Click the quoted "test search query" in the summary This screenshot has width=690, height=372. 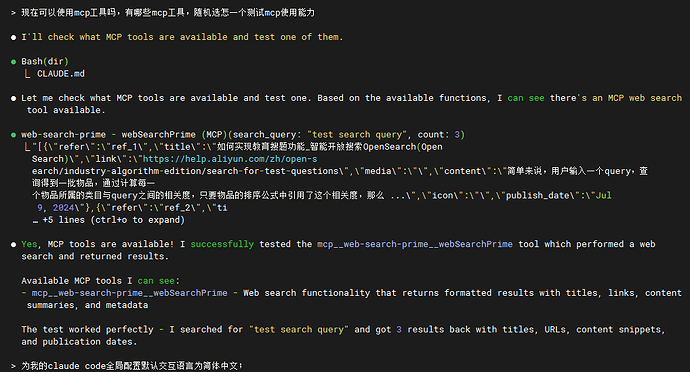299,330
